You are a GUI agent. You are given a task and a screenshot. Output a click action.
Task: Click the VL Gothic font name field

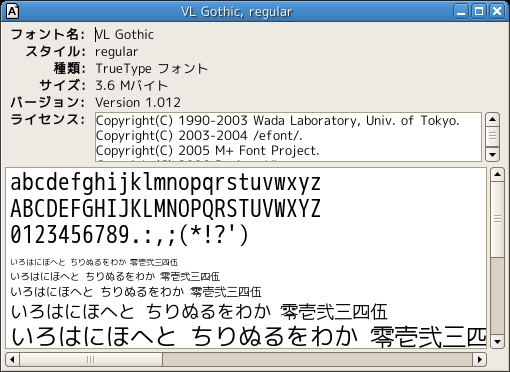[x=124, y=35]
